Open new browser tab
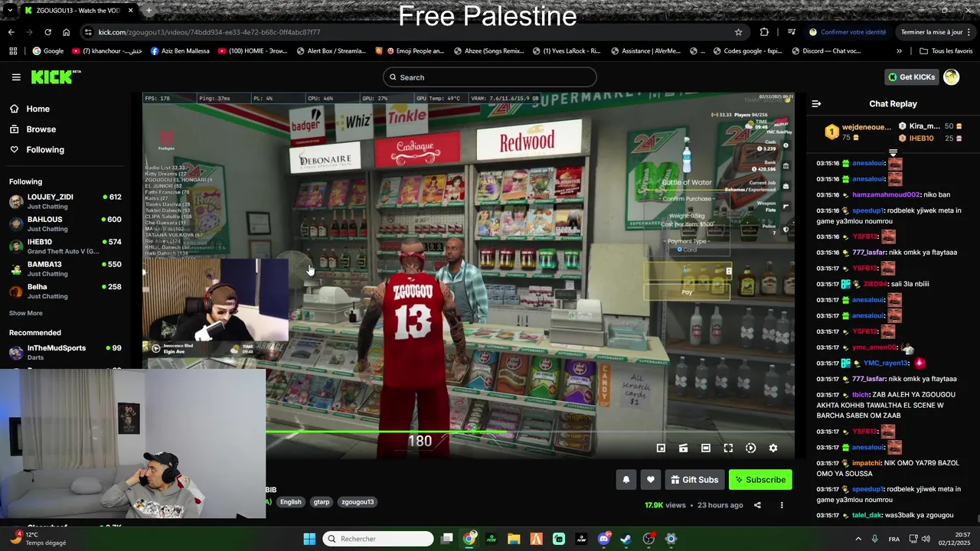This screenshot has width=980, height=551. (149, 11)
